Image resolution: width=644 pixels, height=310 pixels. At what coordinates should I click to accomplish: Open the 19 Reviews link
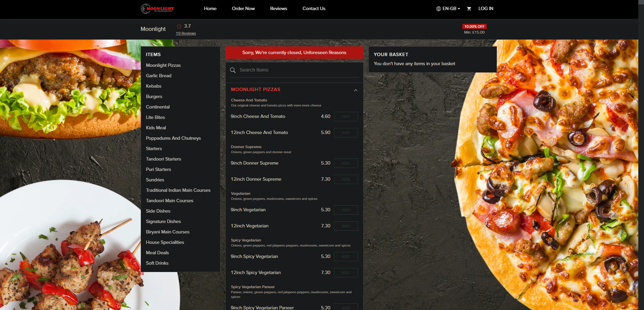coord(185,33)
